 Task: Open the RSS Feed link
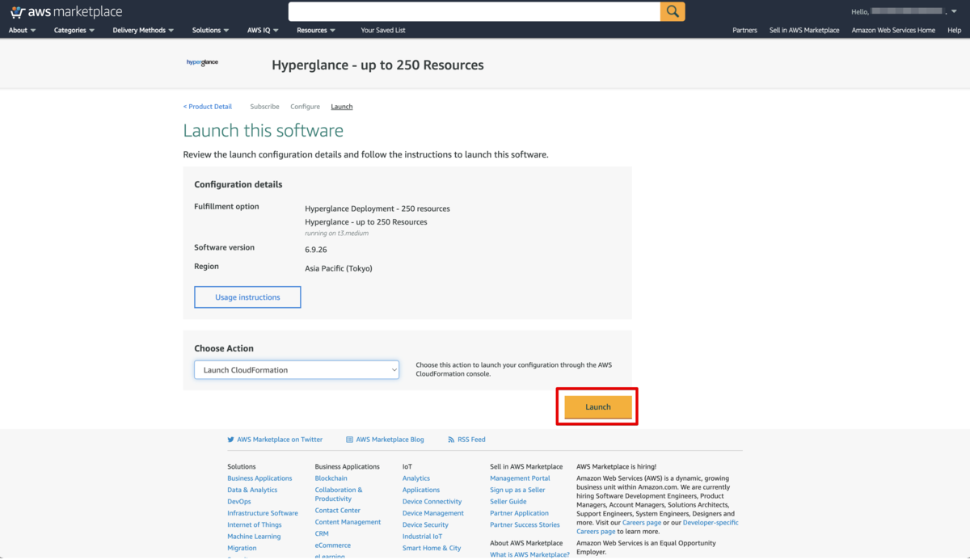click(x=471, y=440)
